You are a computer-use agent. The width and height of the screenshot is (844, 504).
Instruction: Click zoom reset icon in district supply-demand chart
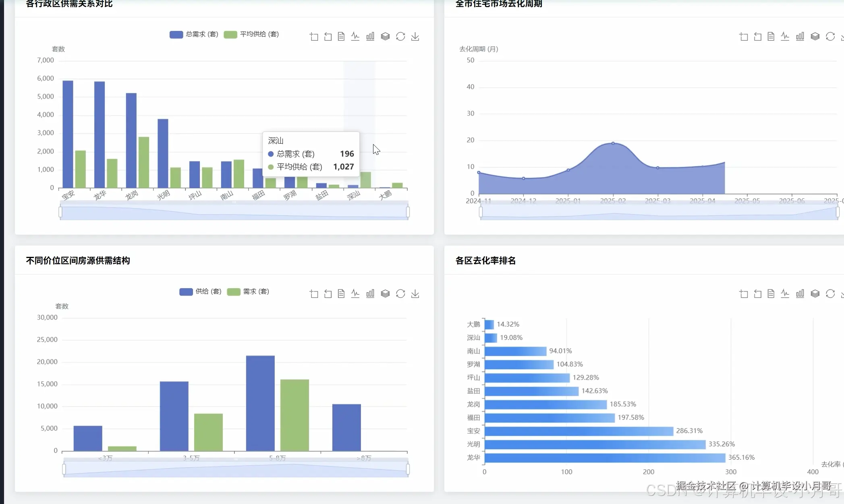tap(328, 37)
